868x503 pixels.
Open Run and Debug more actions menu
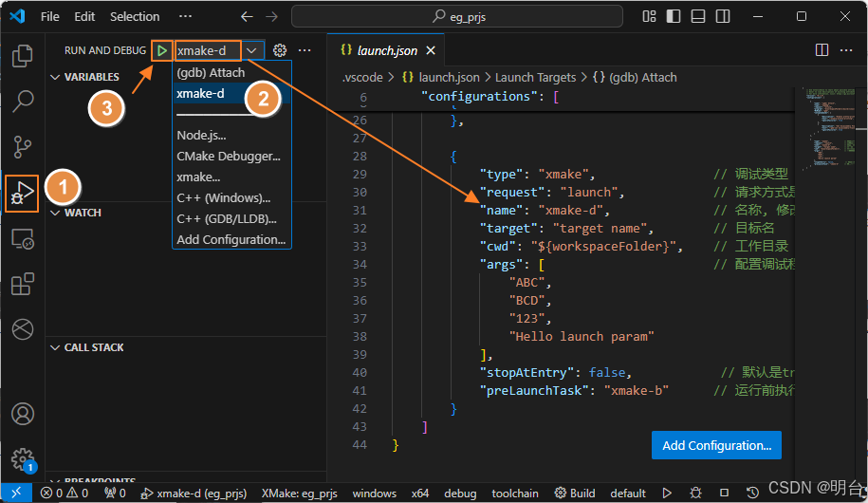click(x=305, y=50)
